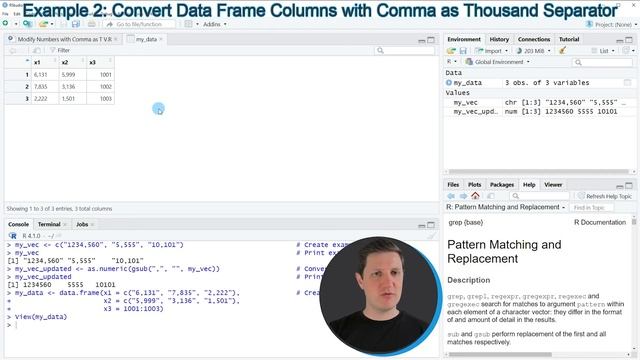Switch to the Viewer tab
Image resolution: width=640 pixels, height=360 pixels.
[x=553, y=184]
